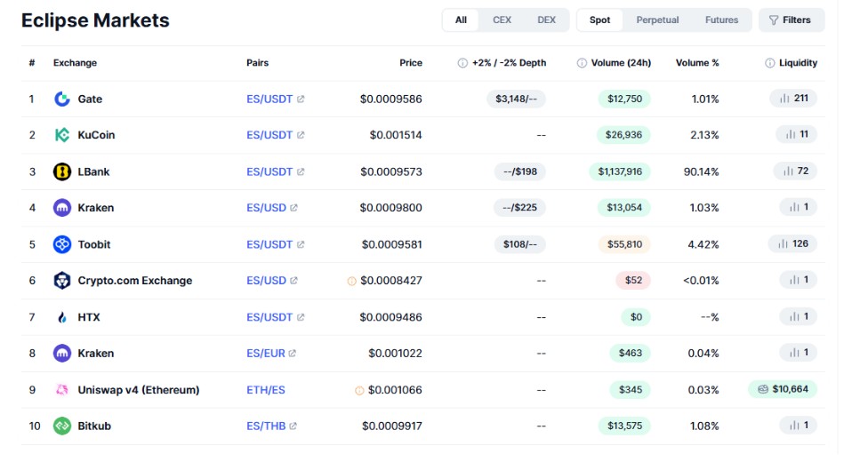Click the external link icon for Toobit ES/USDT
The height and width of the screenshot is (462, 868).
[x=301, y=244]
